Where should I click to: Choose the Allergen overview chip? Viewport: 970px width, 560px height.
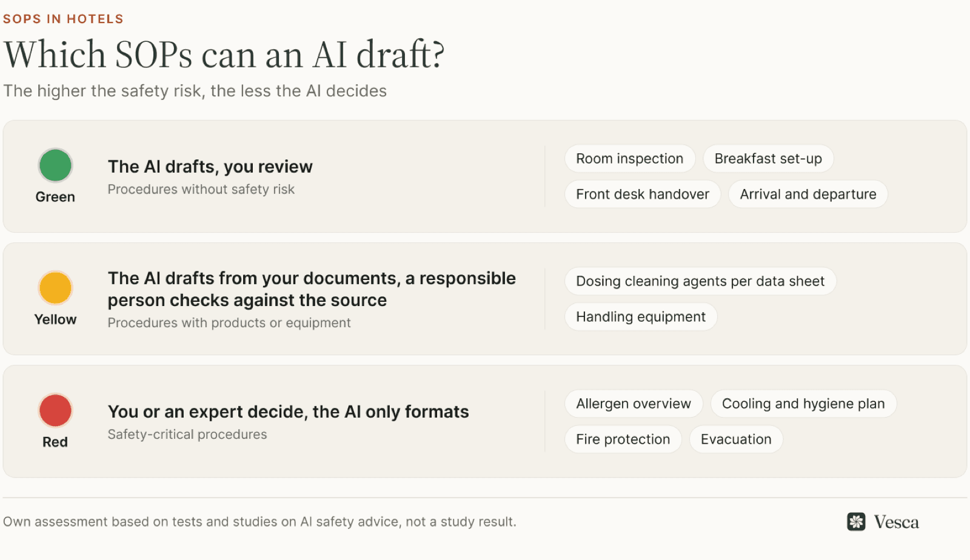pyautogui.click(x=634, y=404)
